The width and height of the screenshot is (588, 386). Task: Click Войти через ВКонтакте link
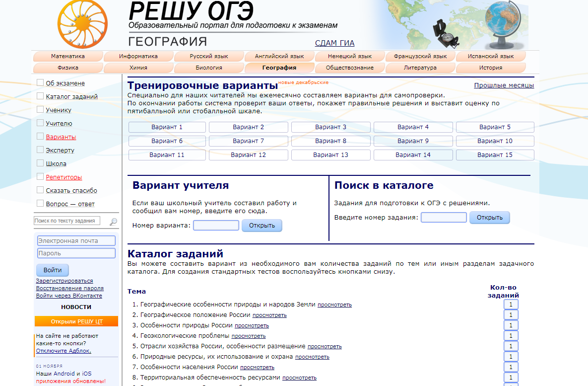[x=69, y=296]
